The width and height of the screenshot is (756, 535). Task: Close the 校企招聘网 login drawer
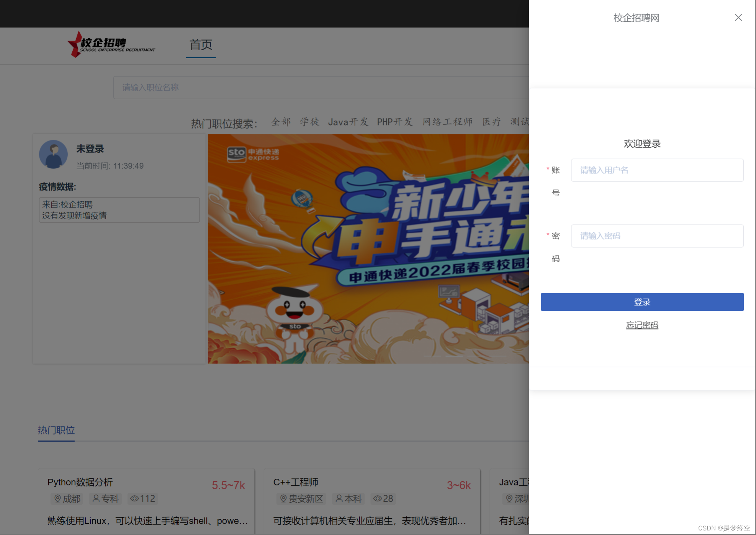(x=738, y=18)
